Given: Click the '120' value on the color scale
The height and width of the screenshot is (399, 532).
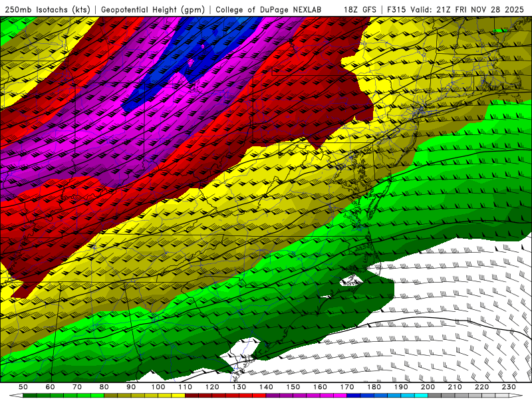Looking at the screenshot, I should [x=212, y=387].
